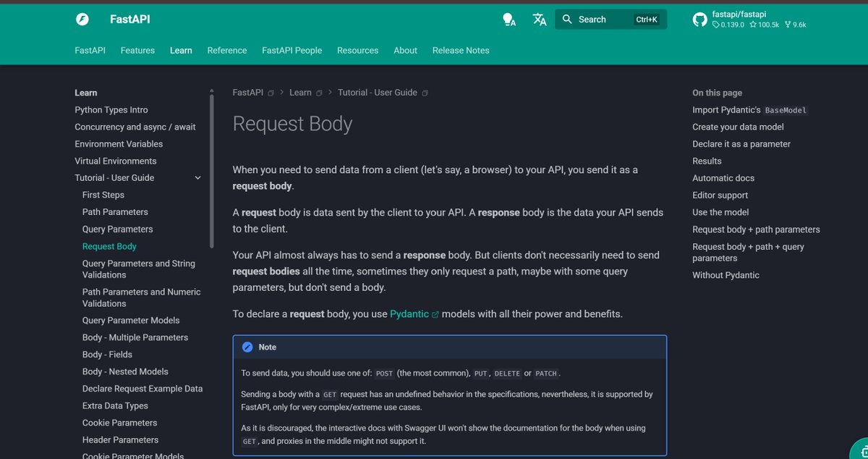
Task: Open the language selection icon
Action: click(x=540, y=20)
